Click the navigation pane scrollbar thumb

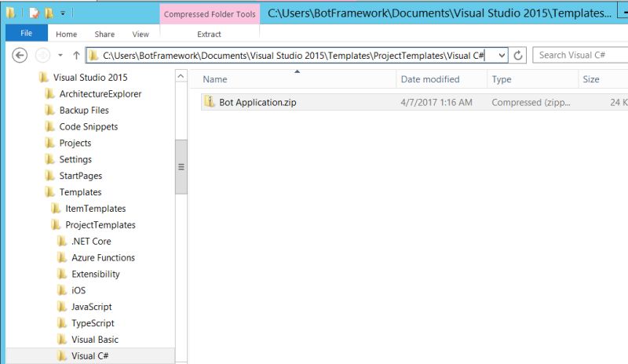(x=181, y=167)
